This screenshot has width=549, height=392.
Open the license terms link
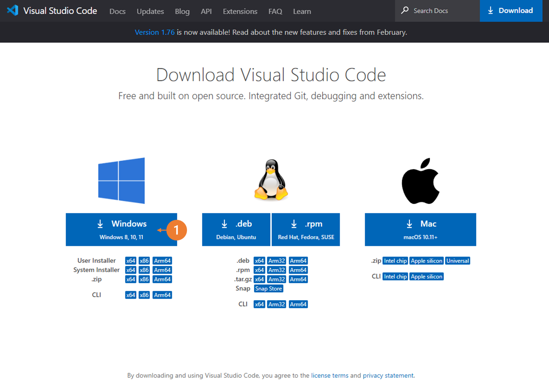click(x=330, y=375)
